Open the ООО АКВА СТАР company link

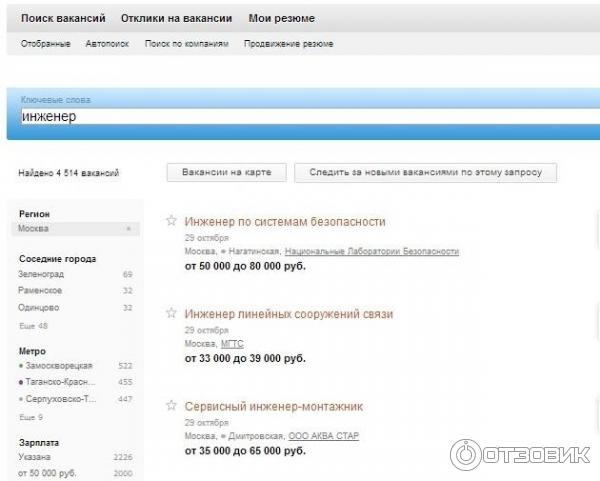[322, 436]
